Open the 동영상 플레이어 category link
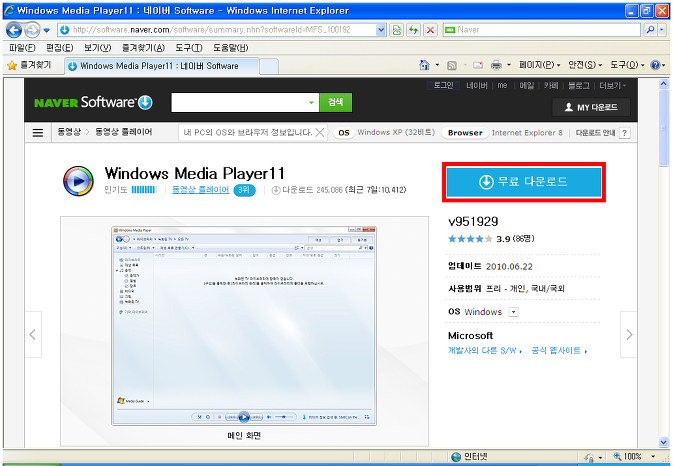 pyautogui.click(x=200, y=190)
